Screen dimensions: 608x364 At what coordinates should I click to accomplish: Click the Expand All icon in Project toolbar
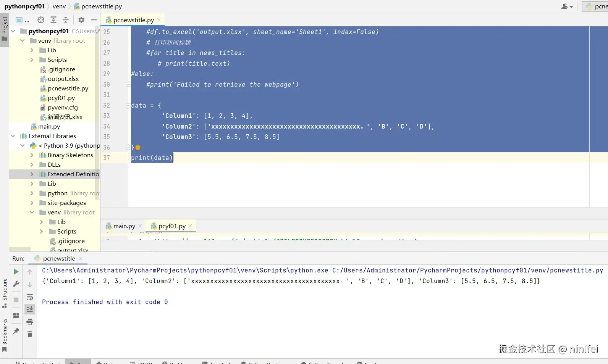[x=53, y=20]
